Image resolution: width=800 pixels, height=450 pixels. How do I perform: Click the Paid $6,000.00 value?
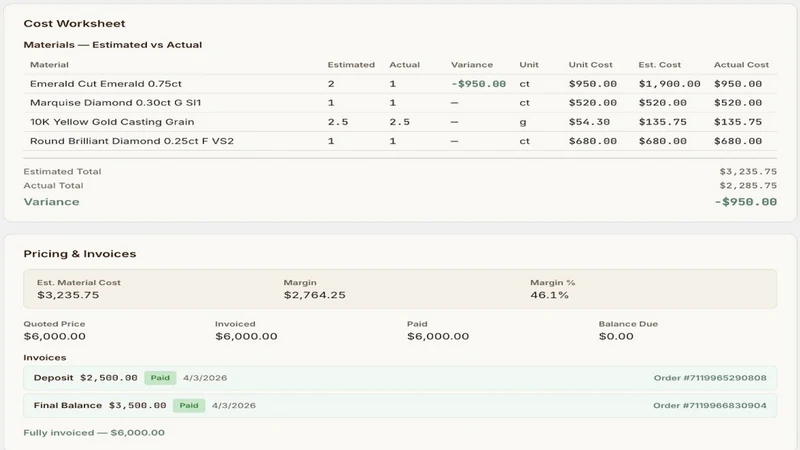438,336
